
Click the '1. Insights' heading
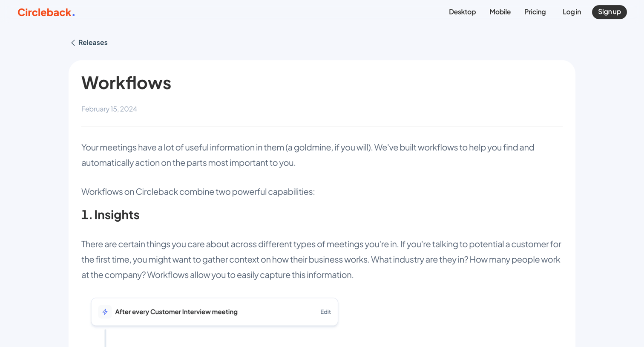(110, 215)
